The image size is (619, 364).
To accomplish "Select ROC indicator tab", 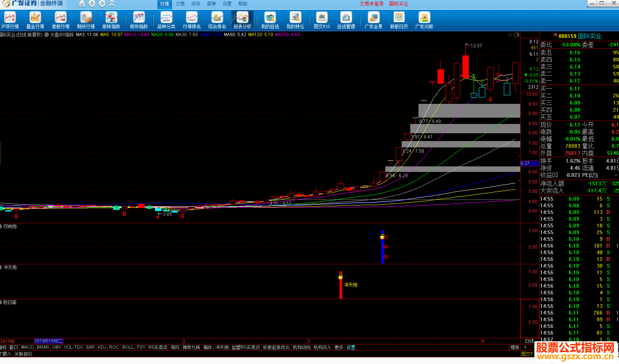I will 114,347.
